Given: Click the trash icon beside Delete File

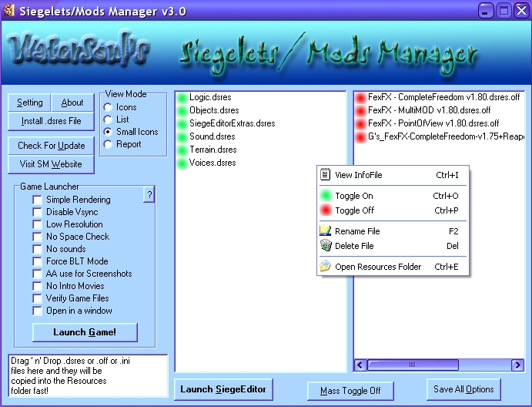Looking at the screenshot, I should [326, 246].
